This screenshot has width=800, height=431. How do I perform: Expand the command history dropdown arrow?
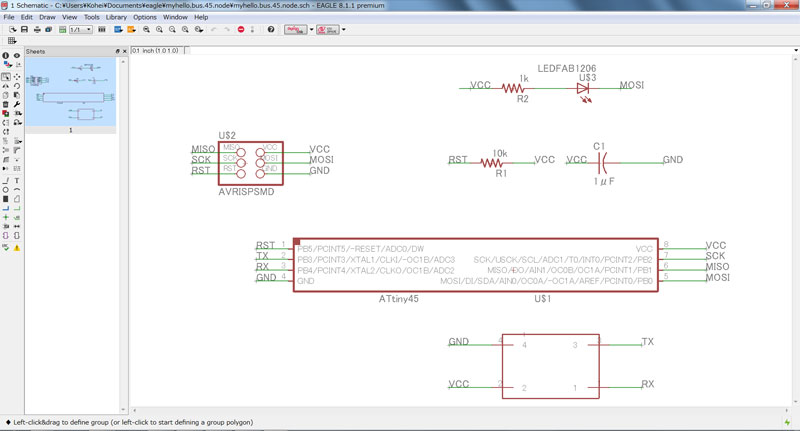coord(796,50)
